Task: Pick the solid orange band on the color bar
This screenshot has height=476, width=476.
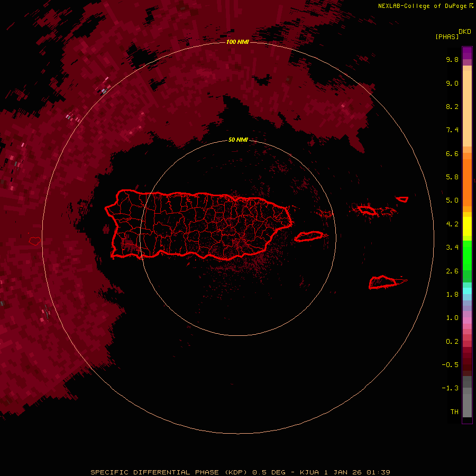Action: 467,182
